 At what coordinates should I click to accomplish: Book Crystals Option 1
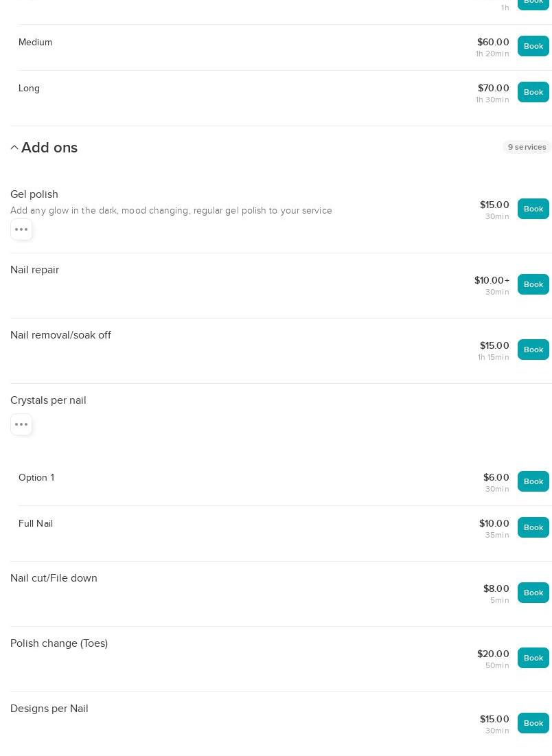[533, 481]
